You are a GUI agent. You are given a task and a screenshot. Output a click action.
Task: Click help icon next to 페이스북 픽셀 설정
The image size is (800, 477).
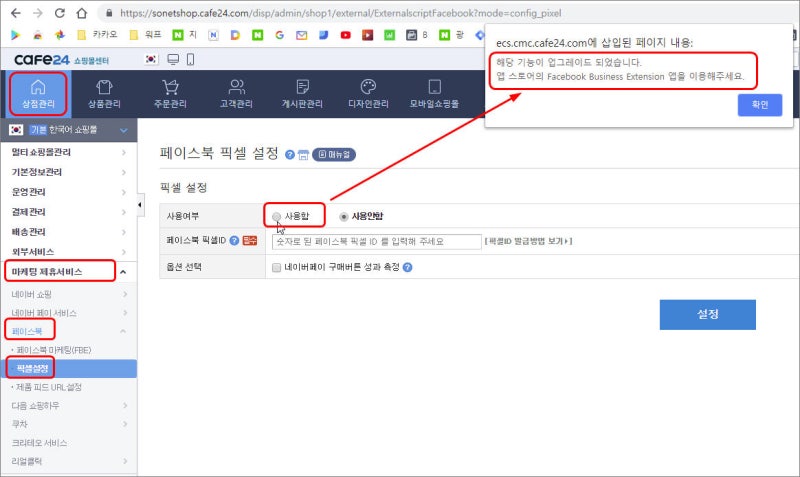290,155
